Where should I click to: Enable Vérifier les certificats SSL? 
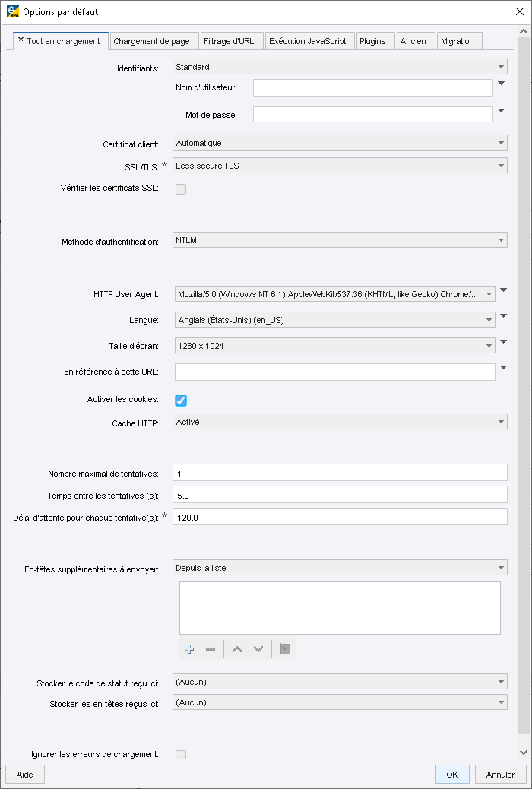coord(181,189)
